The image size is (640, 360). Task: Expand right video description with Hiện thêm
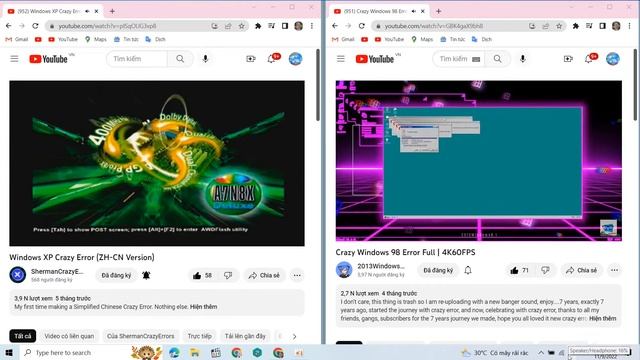(x=603, y=318)
